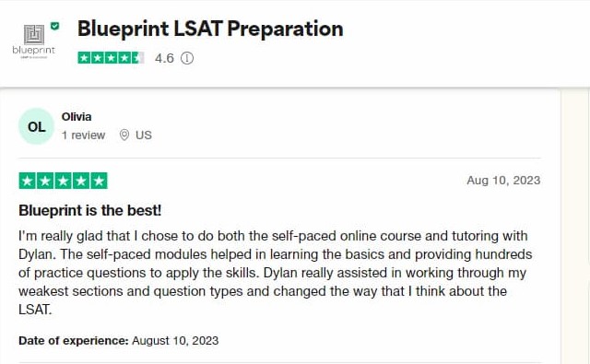This screenshot has width=590, height=364.
Task: Click the review body text paragraph
Action: point(275,273)
